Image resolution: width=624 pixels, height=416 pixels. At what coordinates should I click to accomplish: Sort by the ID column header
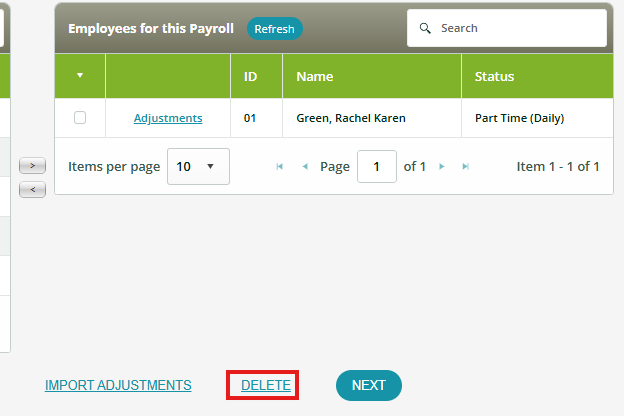click(251, 76)
